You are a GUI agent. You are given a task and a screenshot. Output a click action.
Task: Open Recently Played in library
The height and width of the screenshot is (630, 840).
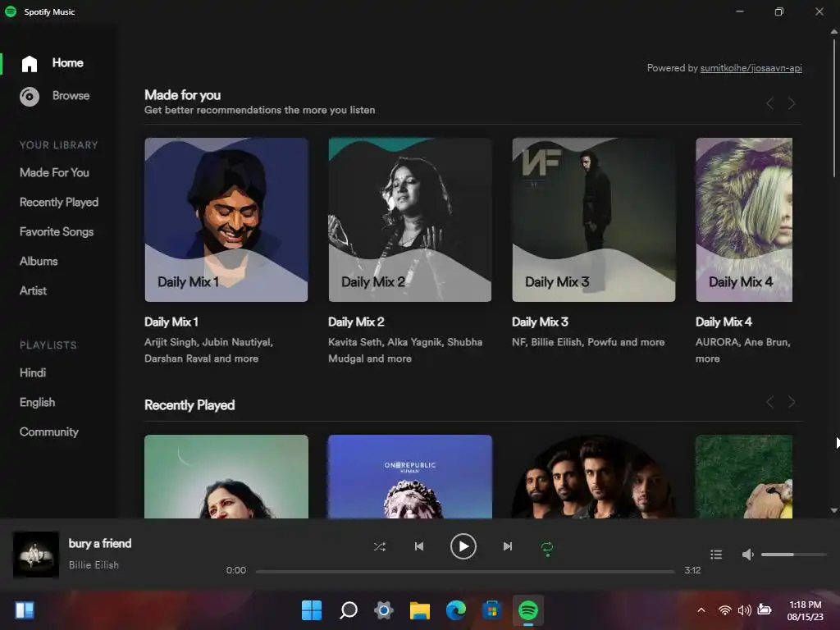pos(59,202)
